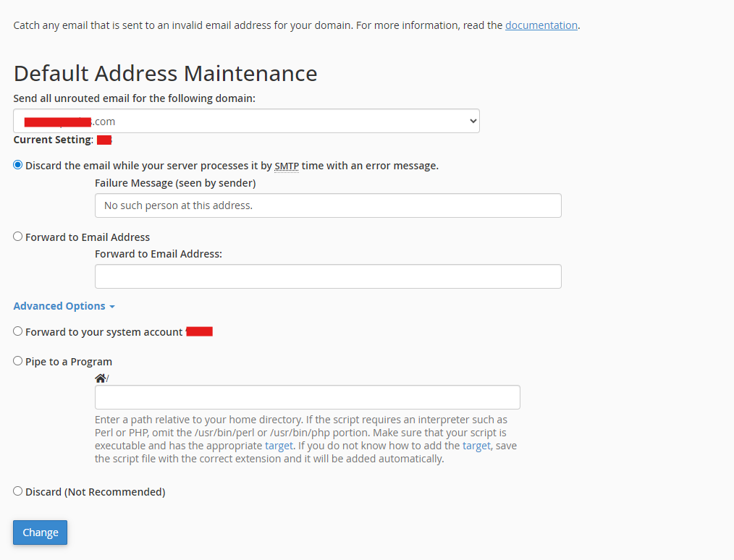Open the documentation link
This screenshot has width=734, height=560.
(541, 25)
